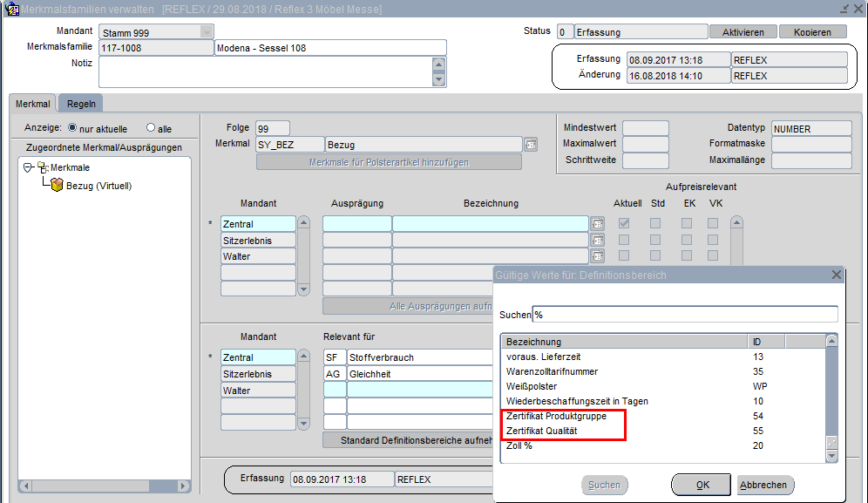Click the Merkmale root node icon
The width and height of the screenshot is (868, 503).
pos(43,167)
